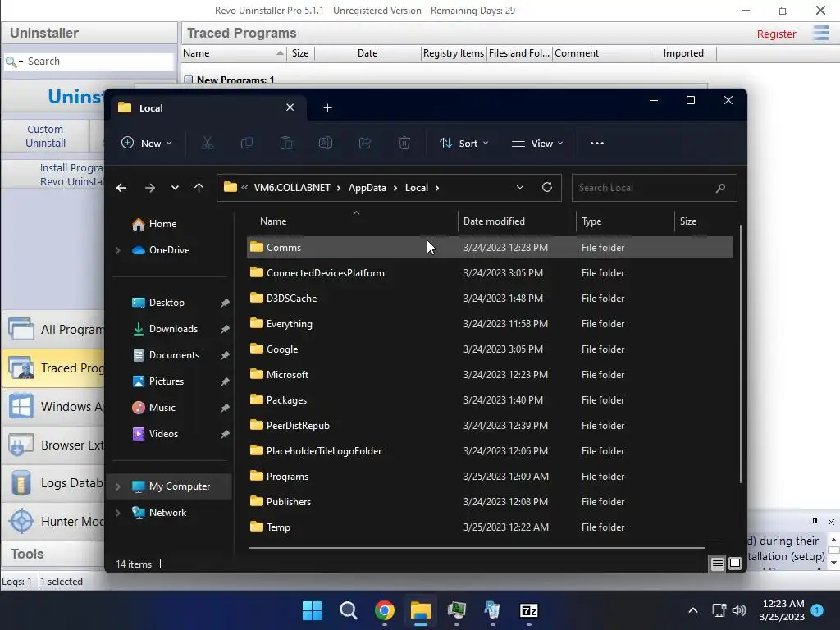The width and height of the screenshot is (840, 630).
Task: Click the Cut icon in Explorer toolbar
Action: (x=208, y=143)
